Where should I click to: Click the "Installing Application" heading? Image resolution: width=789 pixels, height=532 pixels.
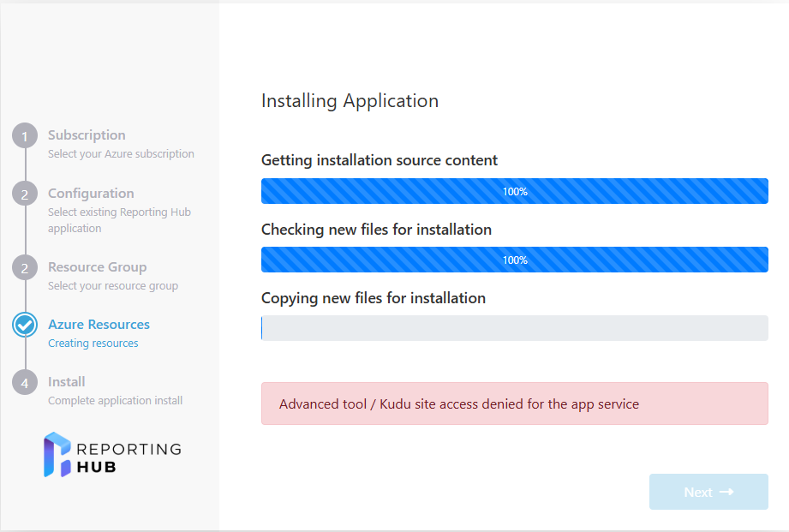tap(350, 101)
